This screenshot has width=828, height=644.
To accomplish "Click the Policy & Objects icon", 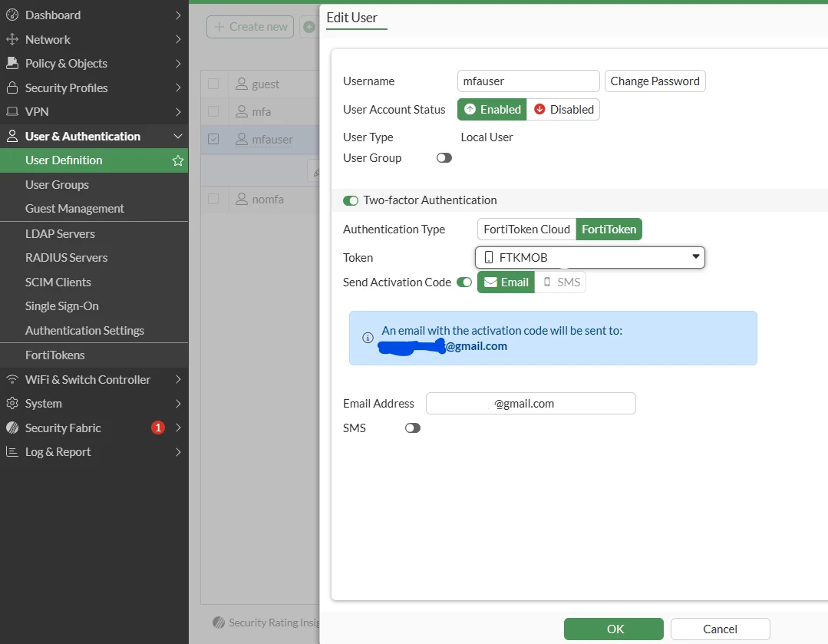I will 12,63.
